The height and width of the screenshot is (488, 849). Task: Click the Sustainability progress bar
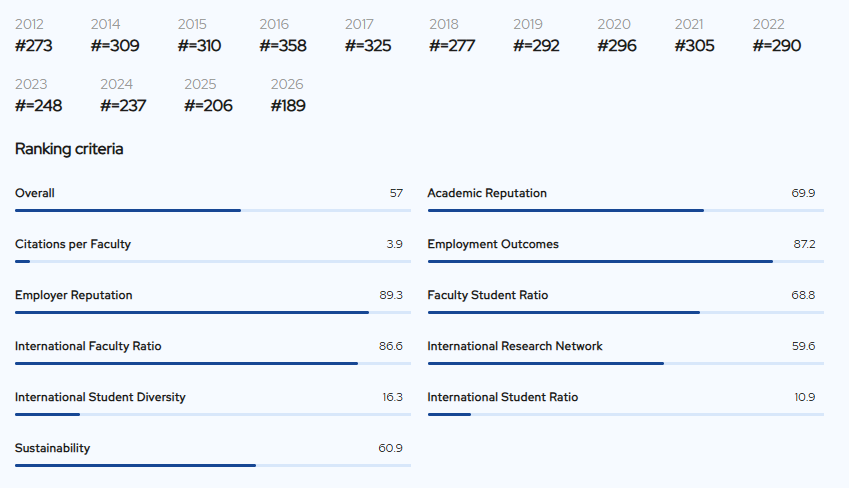(x=212, y=465)
